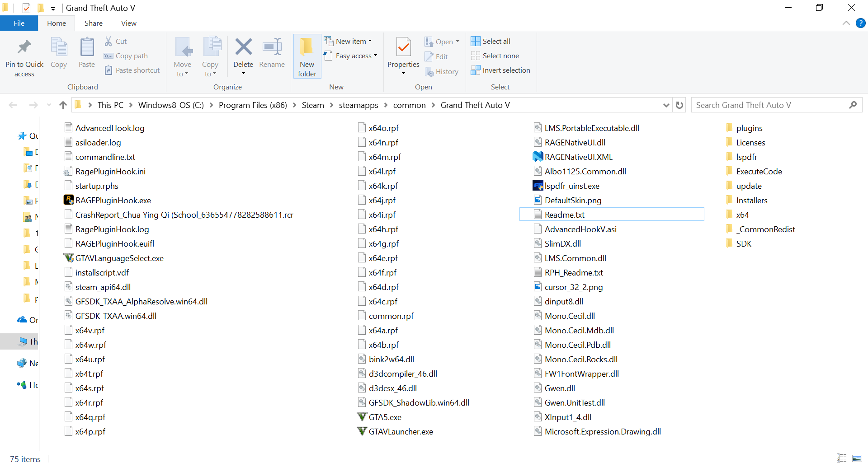Select the GTAVLauncher.exe file
Screen dimensions: 868x467
pyautogui.click(x=395, y=431)
